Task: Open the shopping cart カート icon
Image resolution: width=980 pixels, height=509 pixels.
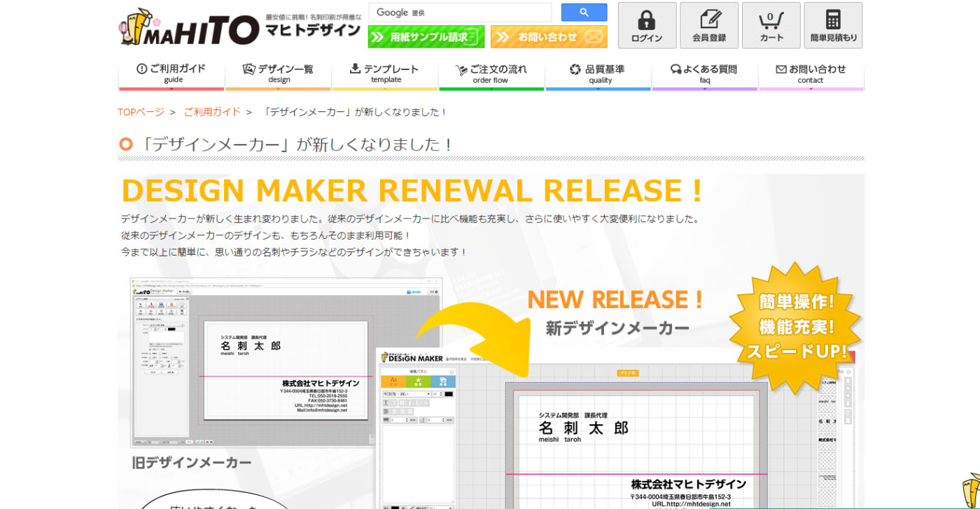Action: (771, 25)
